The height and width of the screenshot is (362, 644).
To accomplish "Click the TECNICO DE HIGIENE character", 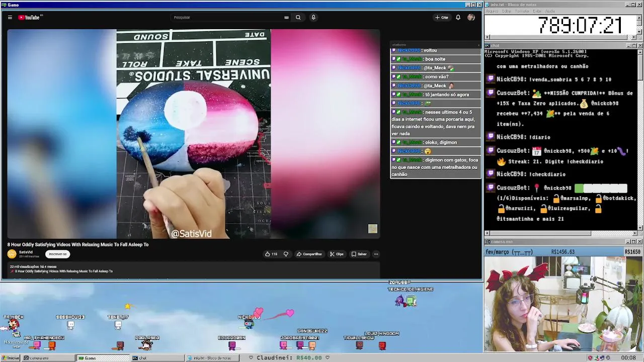I will coord(411,301).
